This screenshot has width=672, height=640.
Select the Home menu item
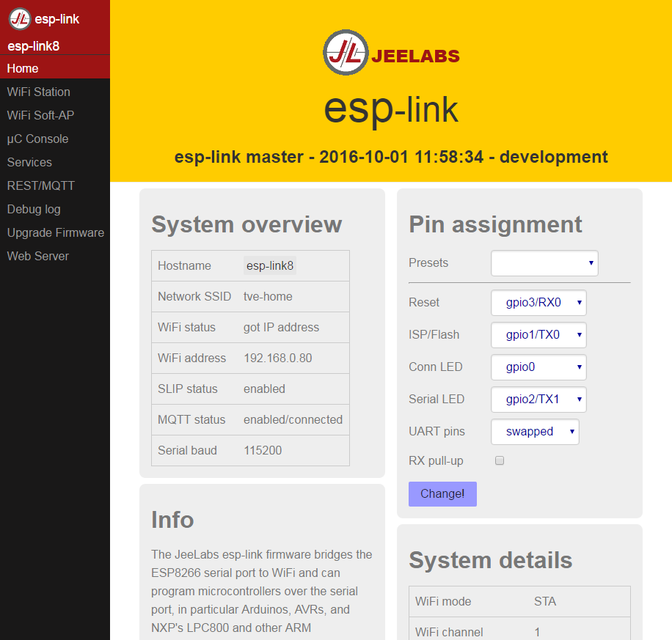[x=22, y=68]
